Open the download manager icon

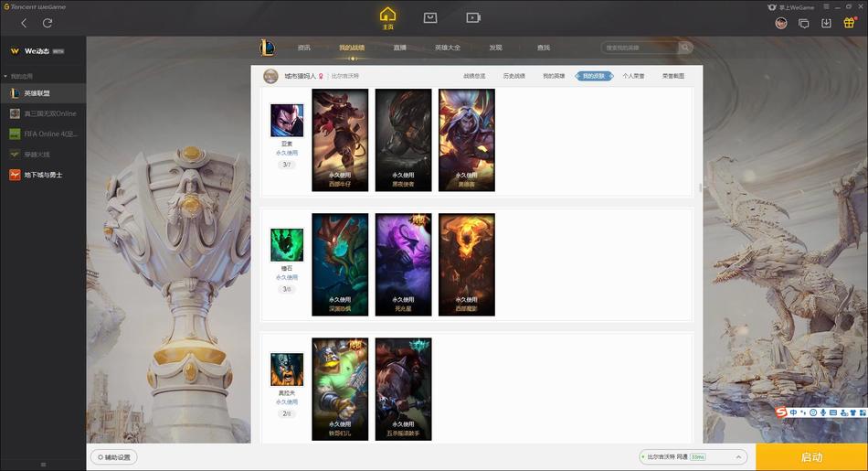pyautogui.click(x=826, y=23)
